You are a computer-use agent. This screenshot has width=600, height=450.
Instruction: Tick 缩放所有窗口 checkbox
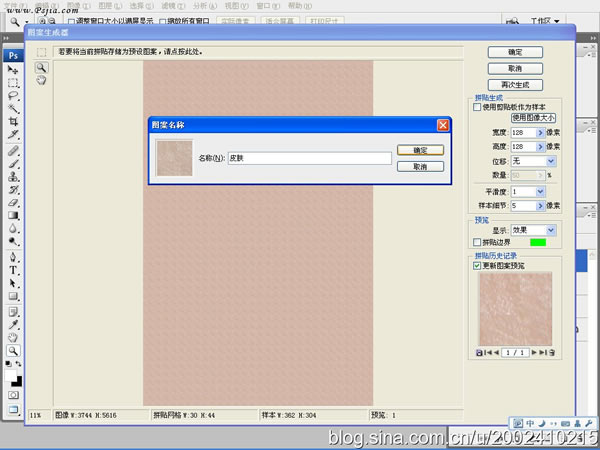(162, 22)
